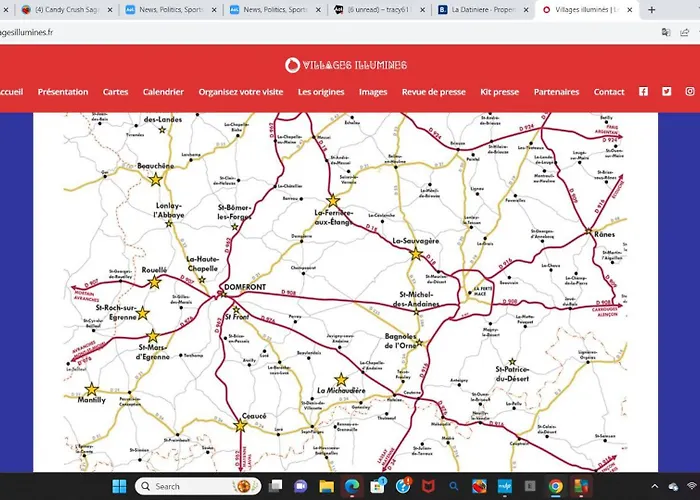Open the Instagram icon in the header

(690, 92)
